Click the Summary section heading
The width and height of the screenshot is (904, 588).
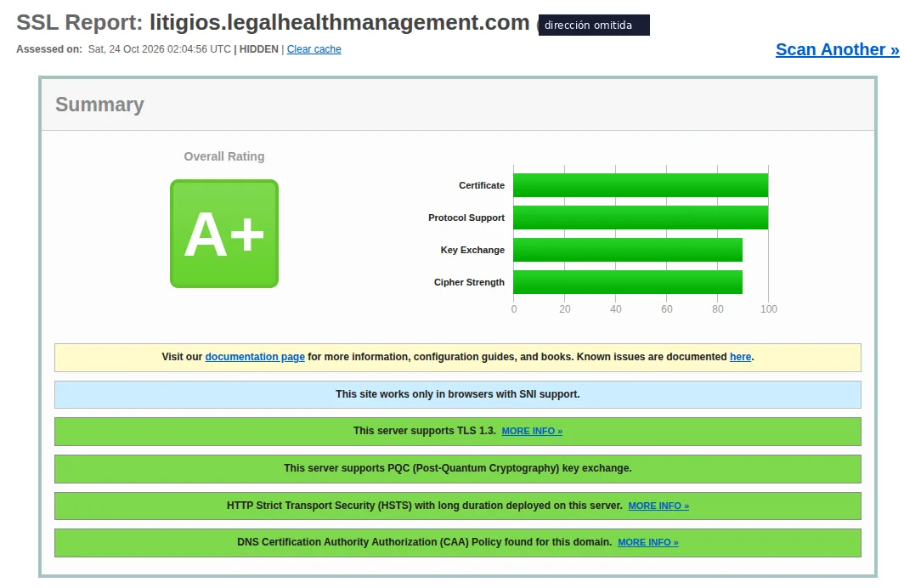pos(99,105)
